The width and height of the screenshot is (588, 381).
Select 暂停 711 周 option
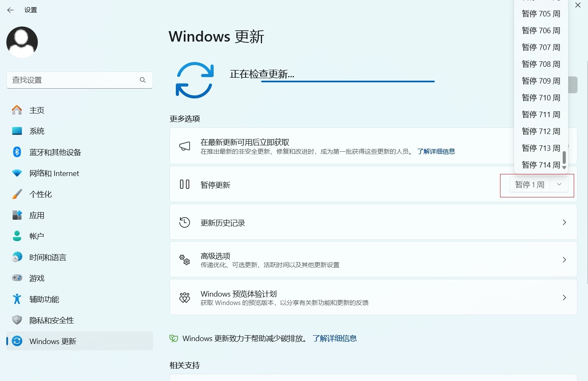coord(541,115)
